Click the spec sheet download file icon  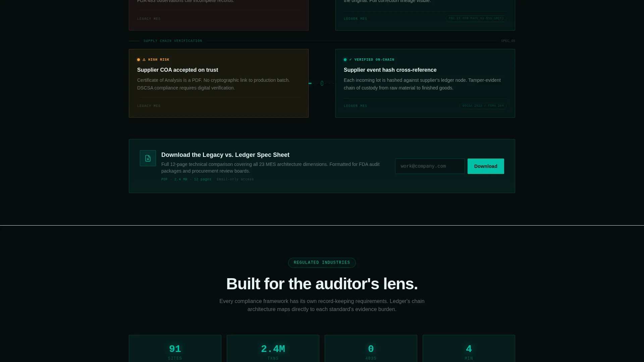(x=148, y=158)
